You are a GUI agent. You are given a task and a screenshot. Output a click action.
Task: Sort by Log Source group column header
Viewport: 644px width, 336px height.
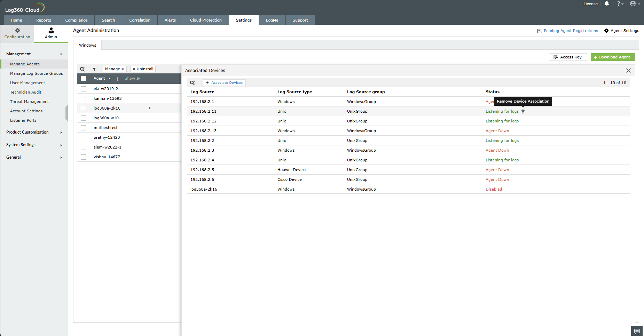tap(366, 92)
